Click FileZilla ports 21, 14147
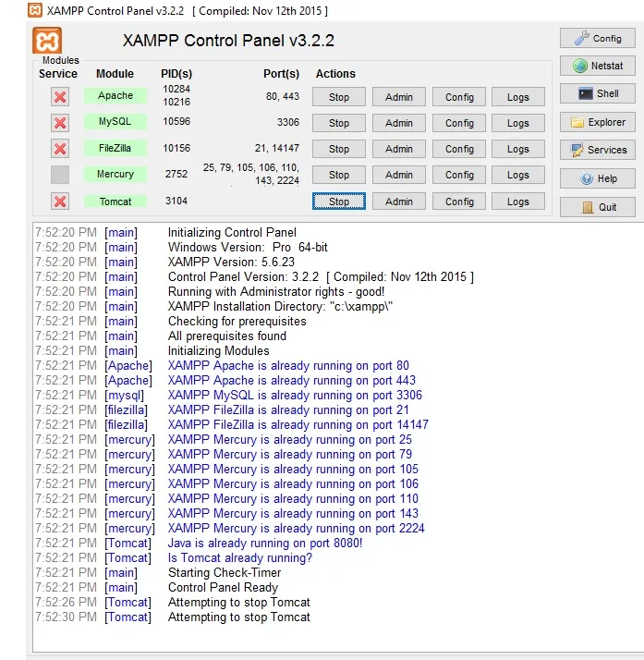Screen dimensions: 644x660 tap(277, 148)
